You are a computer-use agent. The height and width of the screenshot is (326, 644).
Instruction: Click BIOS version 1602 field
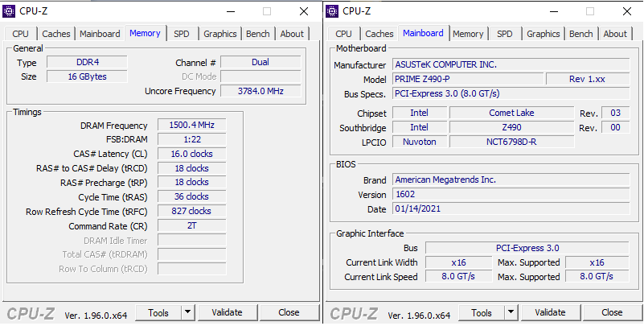pyautogui.click(x=511, y=194)
